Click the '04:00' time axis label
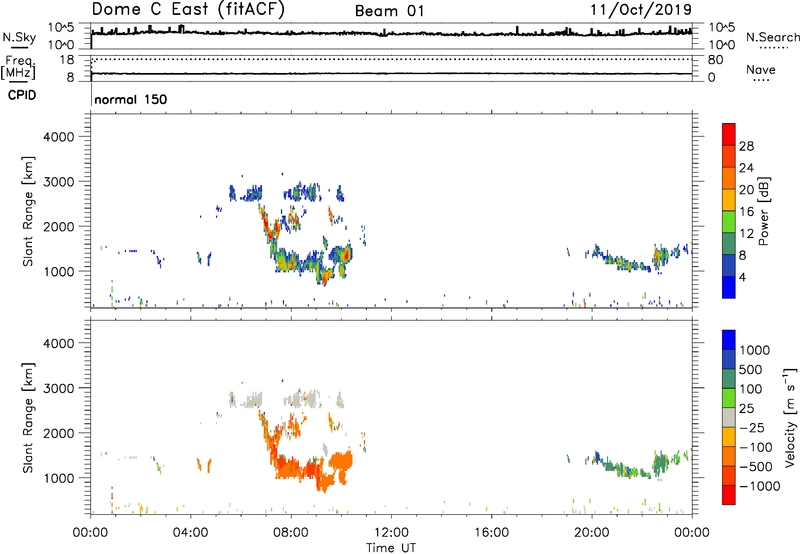The height and width of the screenshot is (554, 800). tap(190, 533)
